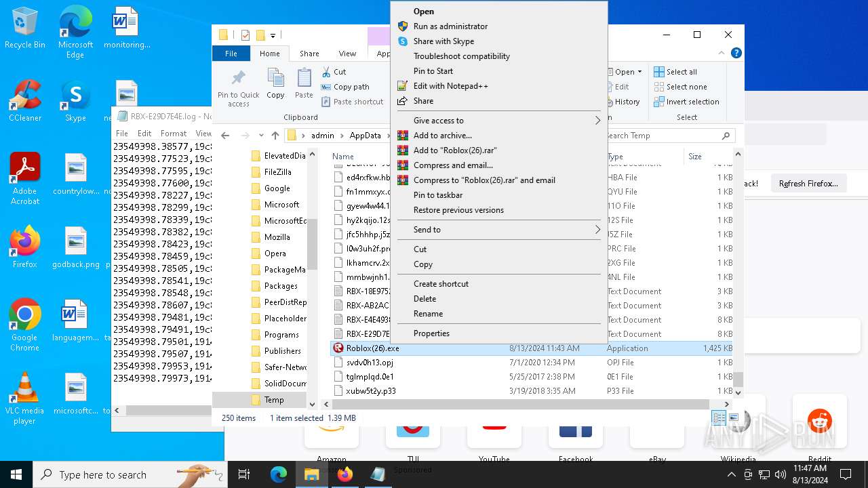Open Format menu in Notepad window

(173, 134)
